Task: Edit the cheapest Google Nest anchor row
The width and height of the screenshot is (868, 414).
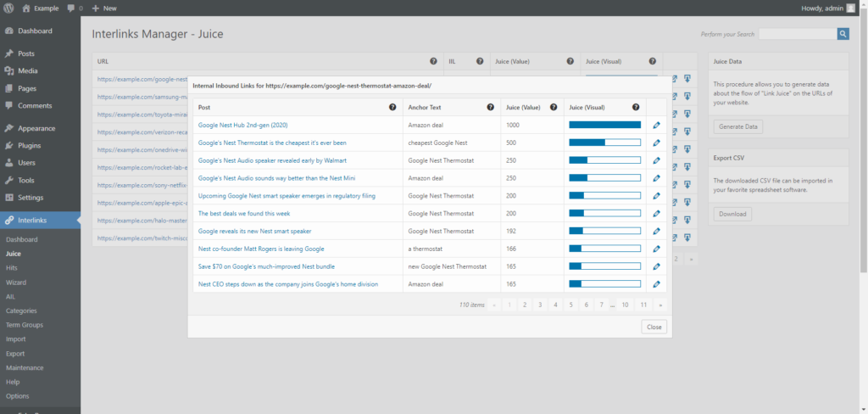Action: pos(657,143)
